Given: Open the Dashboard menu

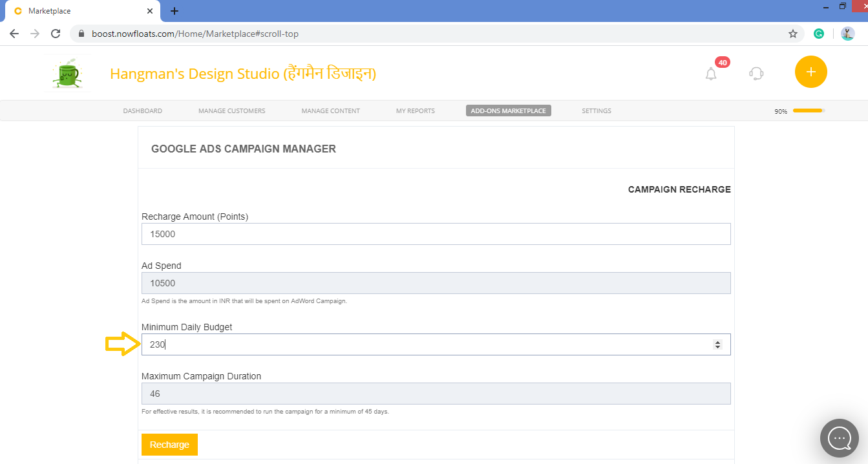Looking at the screenshot, I should (143, 111).
